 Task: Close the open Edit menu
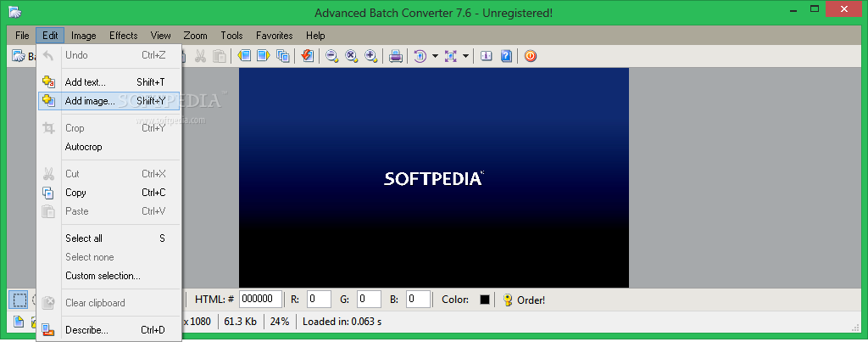[x=50, y=36]
